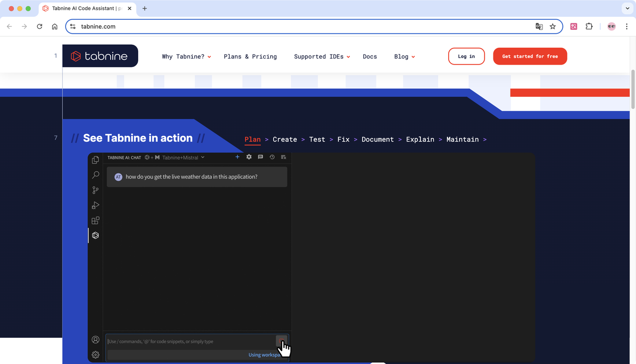Focus the chat command input field
Viewport: 636px width, 364px height.
[x=191, y=341]
